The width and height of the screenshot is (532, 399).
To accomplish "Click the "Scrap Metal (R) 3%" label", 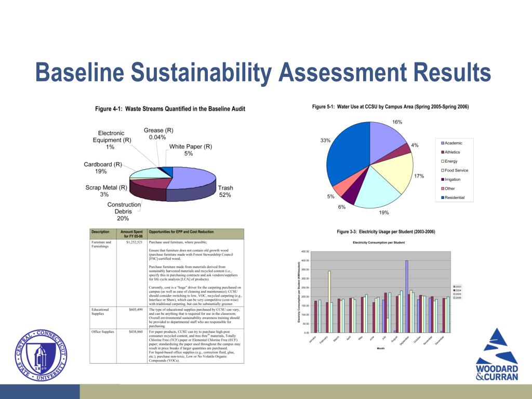I will (x=106, y=191).
